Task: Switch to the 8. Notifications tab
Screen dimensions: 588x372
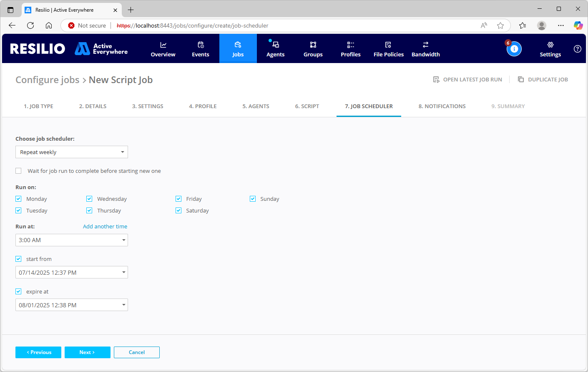Action: pos(442,106)
